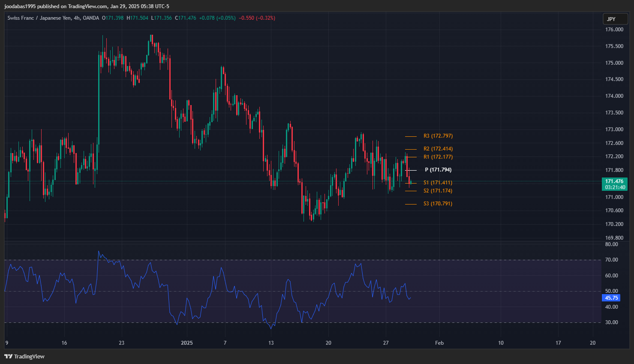Click the date label 16 on the time axis
The image size is (634, 364).
pyautogui.click(x=64, y=343)
